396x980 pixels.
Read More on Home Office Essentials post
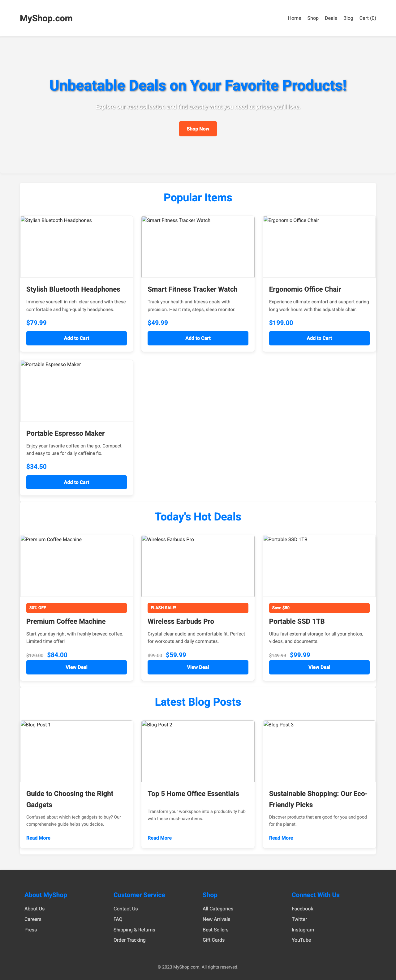tap(159, 837)
